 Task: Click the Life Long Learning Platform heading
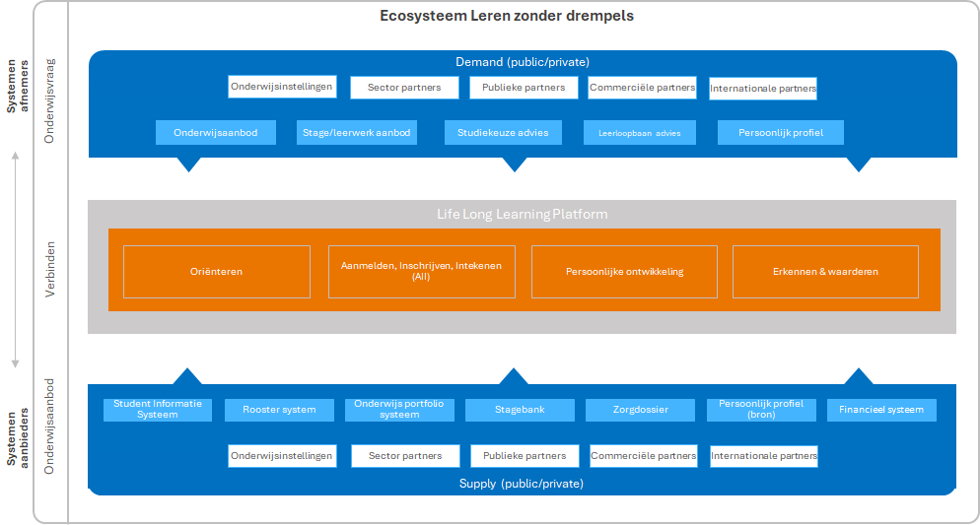(523, 214)
